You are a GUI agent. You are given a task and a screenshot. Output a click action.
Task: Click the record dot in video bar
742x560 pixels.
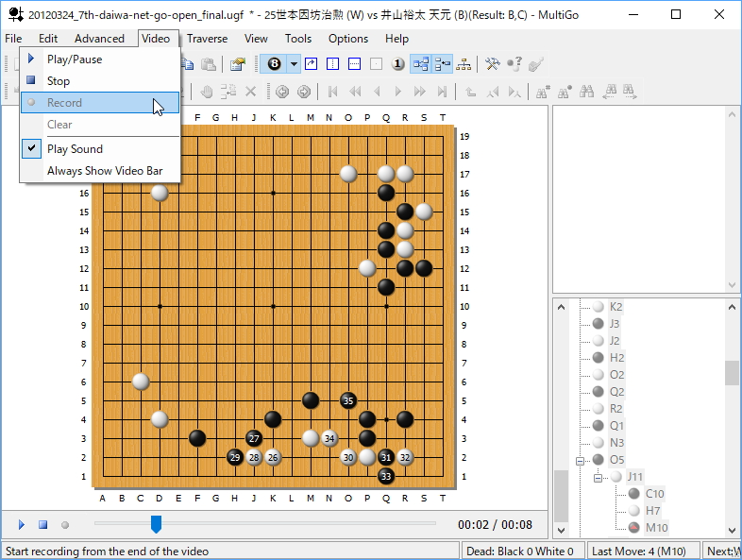pos(65,524)
